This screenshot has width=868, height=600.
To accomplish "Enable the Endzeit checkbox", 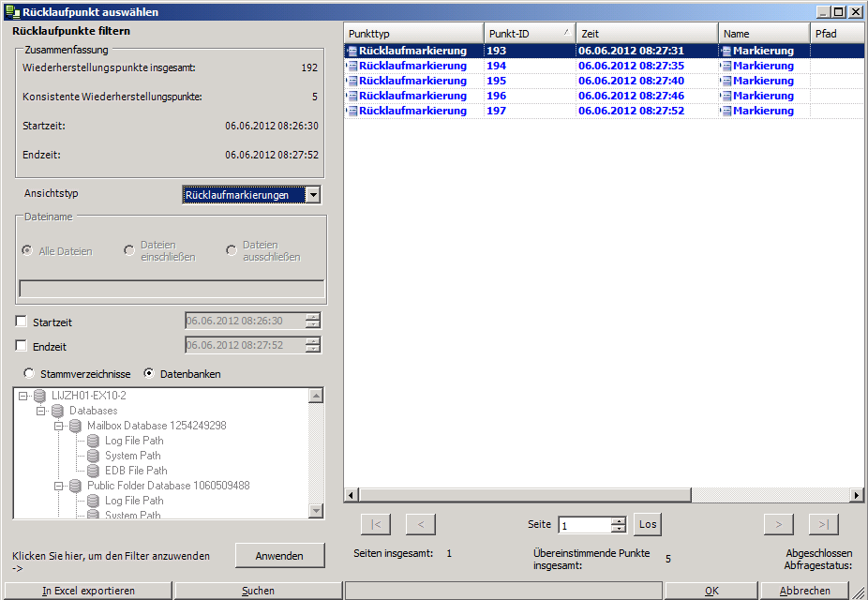I will [22, 346].
